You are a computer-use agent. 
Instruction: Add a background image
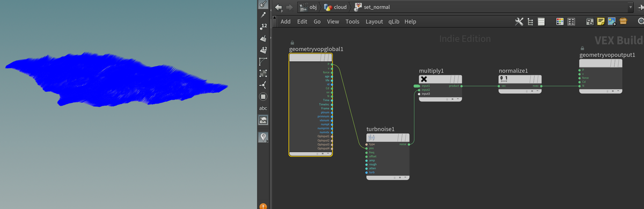(x=612, y=21)
